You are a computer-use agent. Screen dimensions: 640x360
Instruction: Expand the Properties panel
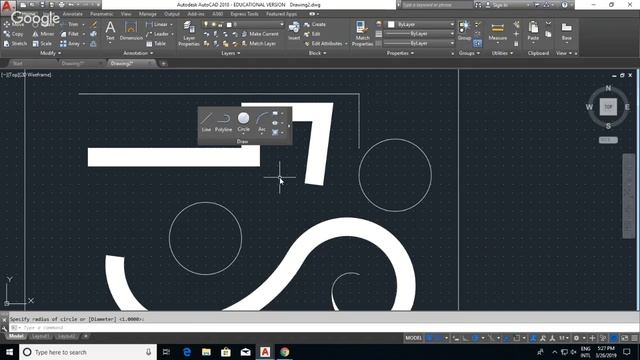click(400, 53)
